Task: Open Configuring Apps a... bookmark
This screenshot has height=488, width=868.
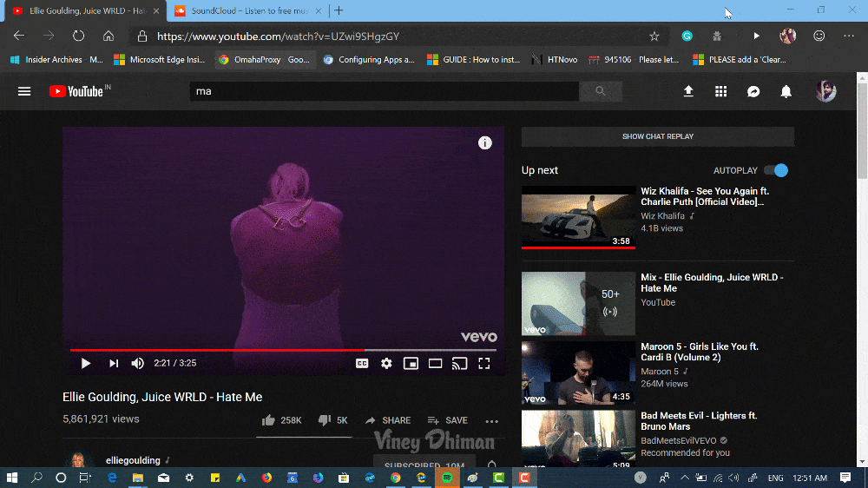Action: pos(369,60)
